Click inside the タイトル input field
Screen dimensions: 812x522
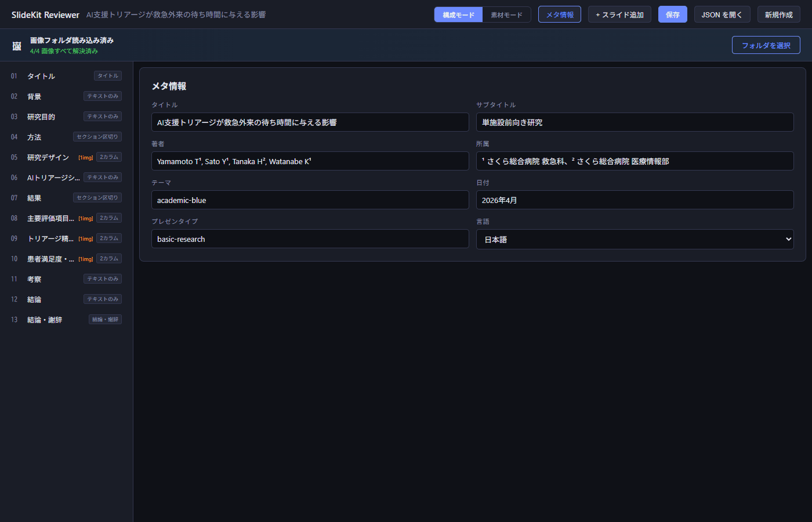pyautogui.click(x=310, y=122)
